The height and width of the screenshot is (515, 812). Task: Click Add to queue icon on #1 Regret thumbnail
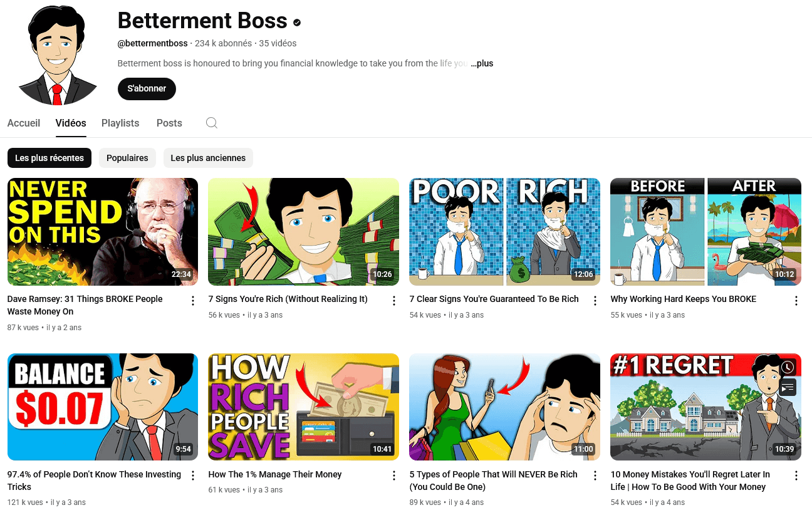(788, 387)
